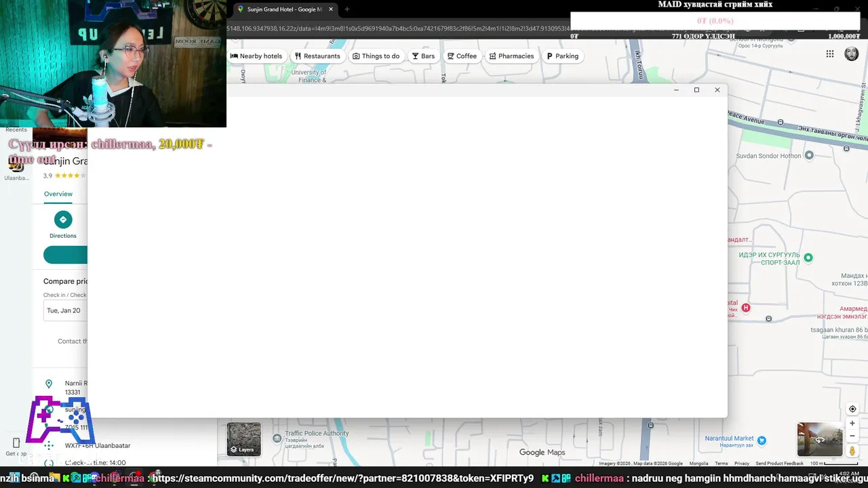
Task: Click the 3.9 star rating in side panel
Action: tap(64, 176)
